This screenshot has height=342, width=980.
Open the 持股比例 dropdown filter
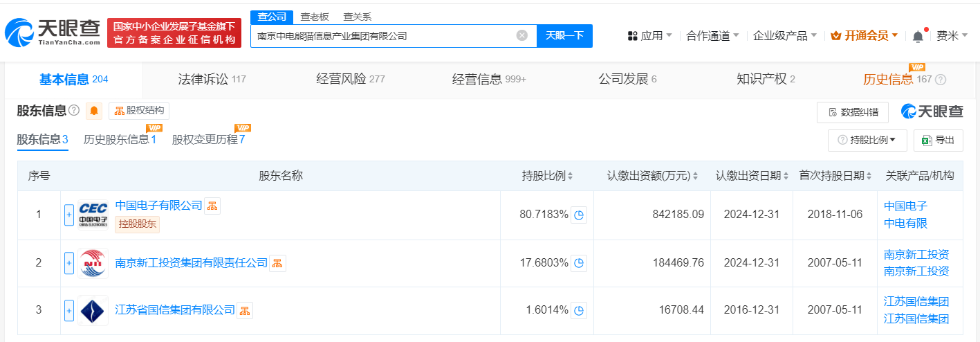(x=867, y=140)
